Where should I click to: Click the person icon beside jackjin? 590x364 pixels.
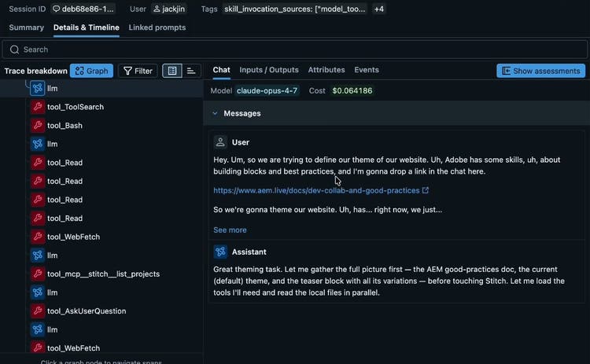[157, 9]
